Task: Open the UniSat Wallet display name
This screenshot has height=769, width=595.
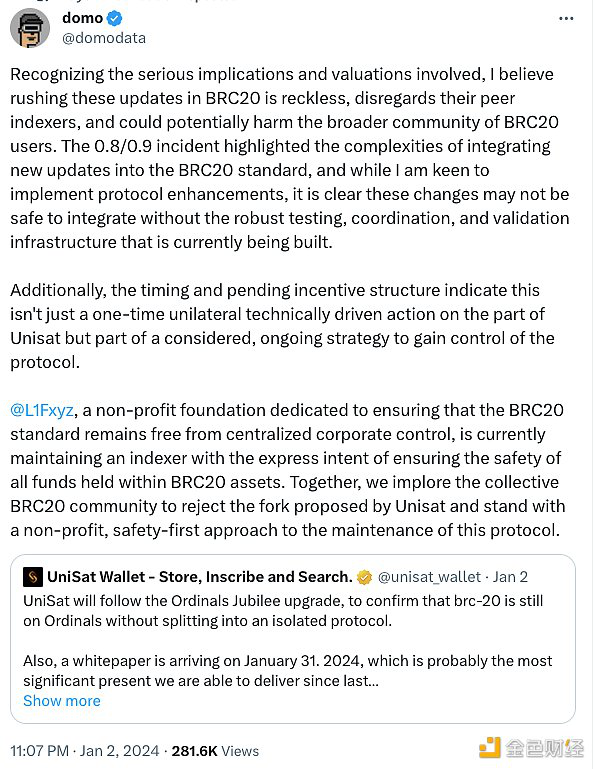Action: point(200,577)
